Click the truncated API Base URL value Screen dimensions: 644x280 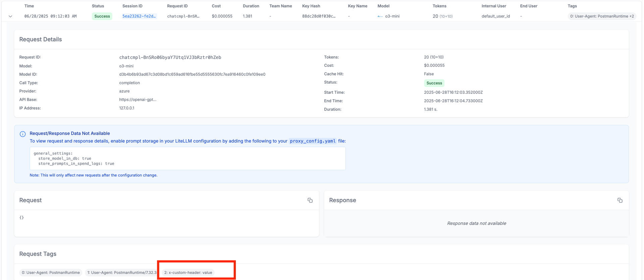(138, 100)
